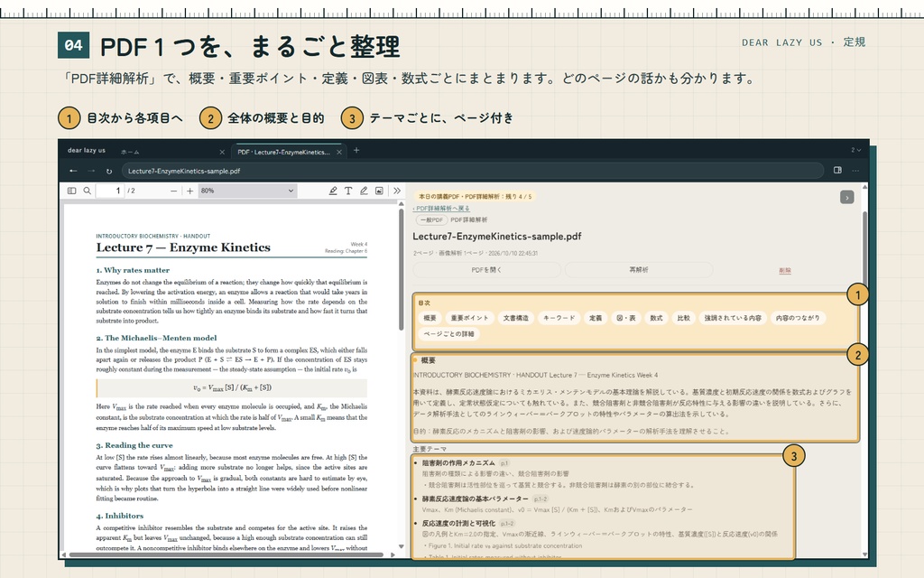This screenshot has height=578, width=924.
Task: Click the PDFを開く button
Action: click(486, 270)
